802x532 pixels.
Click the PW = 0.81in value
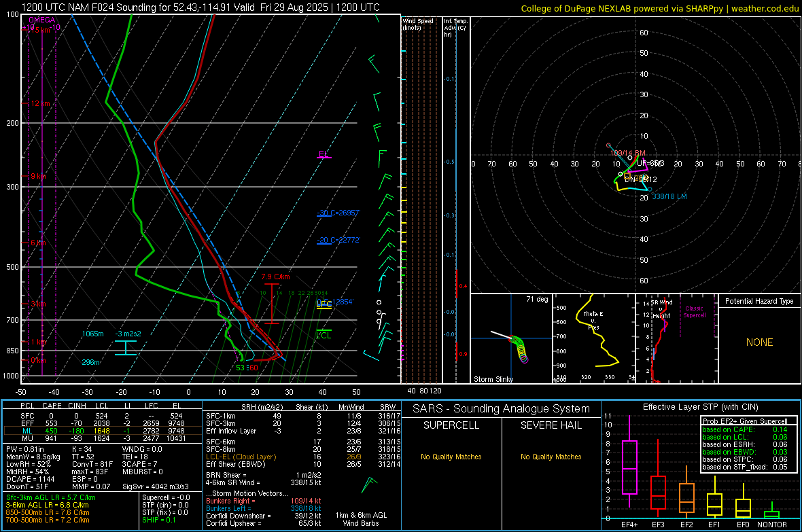click(25, 449)
